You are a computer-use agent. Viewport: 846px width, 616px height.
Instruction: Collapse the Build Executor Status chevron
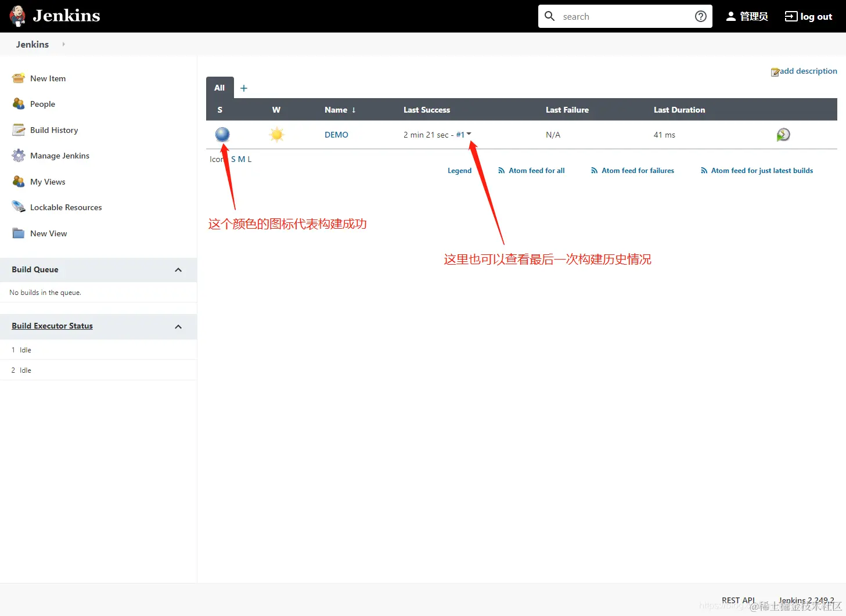[178, 327]
